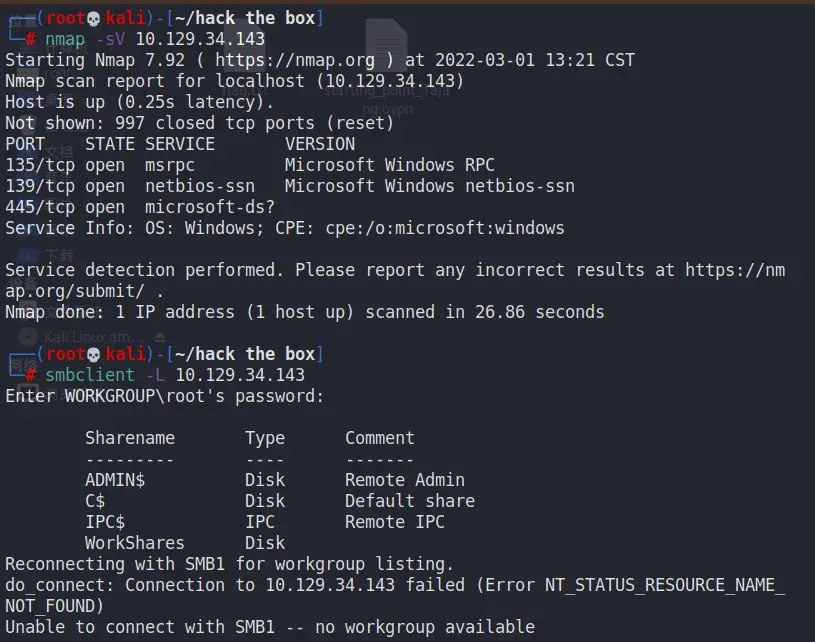This screenshot has height=642, width=815.
Task: Click the ADMIN$ share name
Action: point(115,480)
